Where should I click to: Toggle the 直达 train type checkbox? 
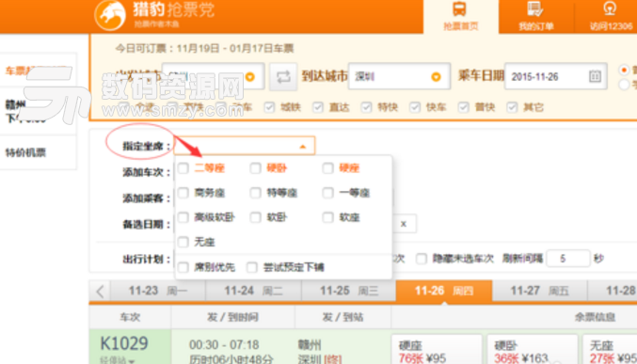click(318, 107)
